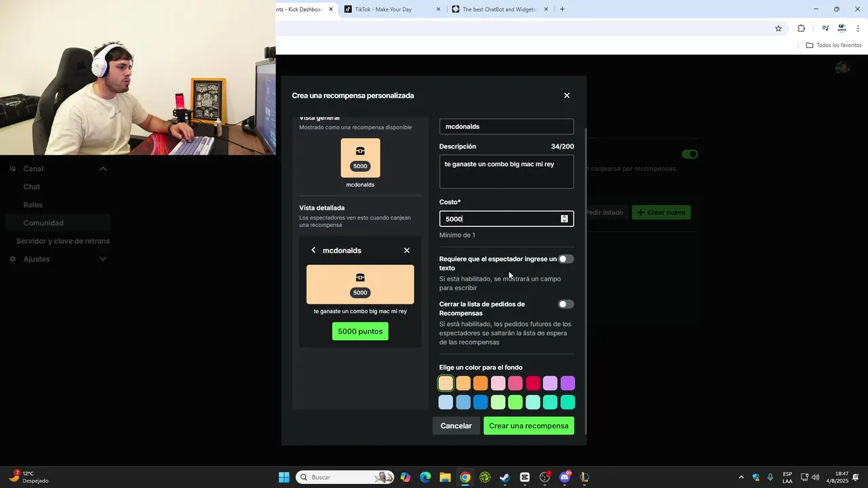Select the pale aqua swatch
This screenshot has height=488, width=868.
click(x=533, y=403)
